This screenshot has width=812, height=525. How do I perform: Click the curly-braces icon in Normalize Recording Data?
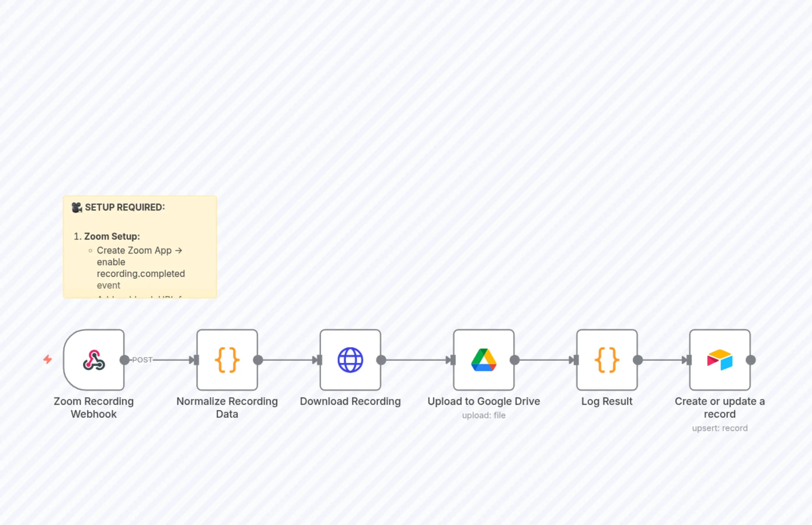(x=227, y=359)
